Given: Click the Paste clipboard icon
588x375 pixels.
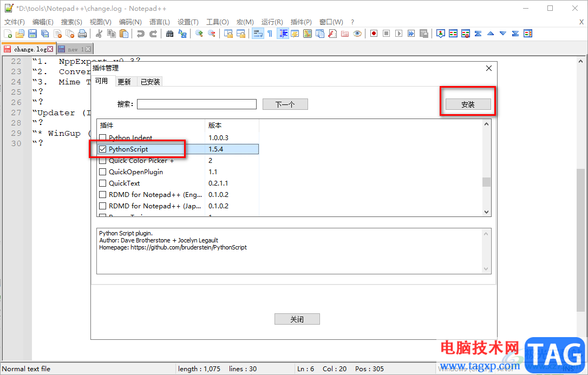Looking at the screenshot, I should (x=124, y=34).
